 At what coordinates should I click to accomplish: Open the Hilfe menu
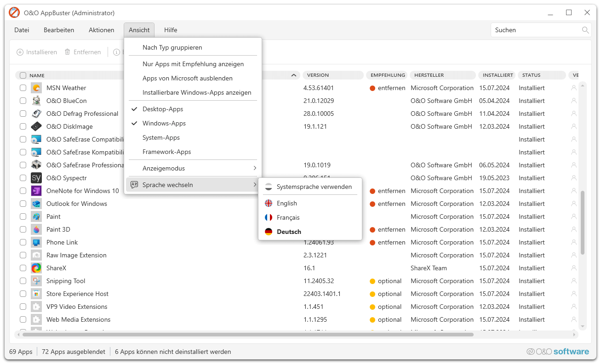[171, 30]
